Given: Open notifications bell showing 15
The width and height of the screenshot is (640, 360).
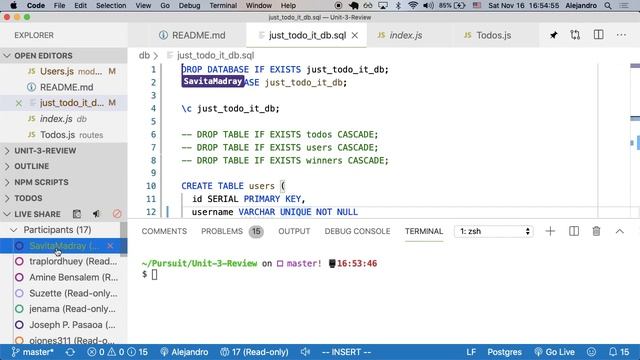Looking at the screenshot, I should coord(619,352).
